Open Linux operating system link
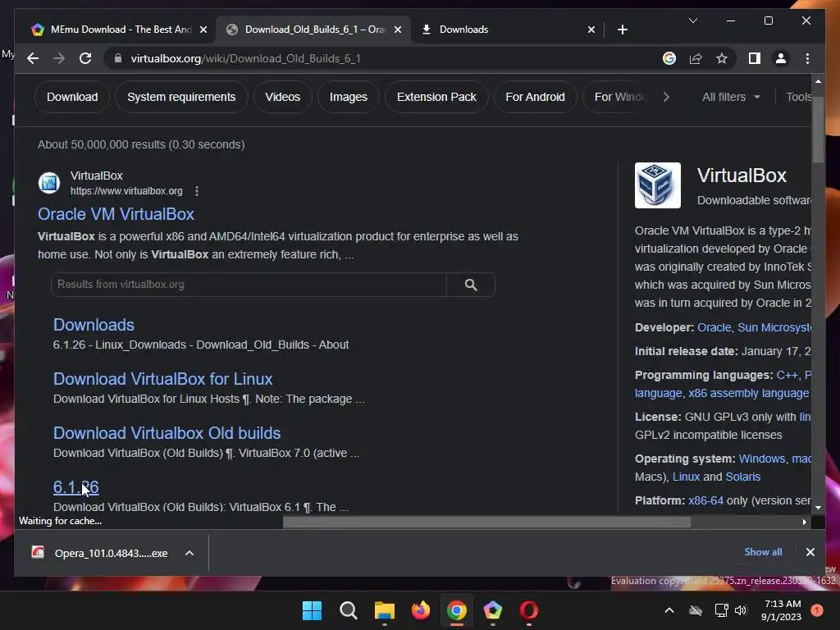Screen dimensions: 840x630 tap(687, 477)
